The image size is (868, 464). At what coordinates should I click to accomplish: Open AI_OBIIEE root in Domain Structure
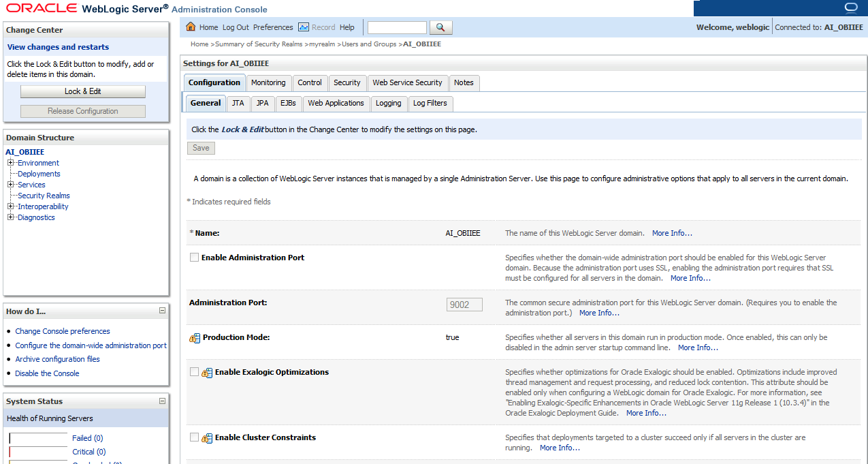point(25,152)
